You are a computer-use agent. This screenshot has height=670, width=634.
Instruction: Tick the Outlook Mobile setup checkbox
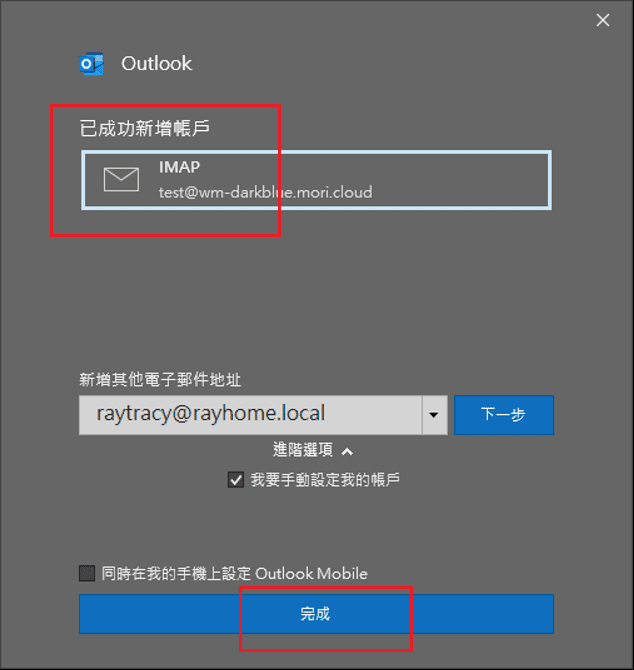click(88, 574)
